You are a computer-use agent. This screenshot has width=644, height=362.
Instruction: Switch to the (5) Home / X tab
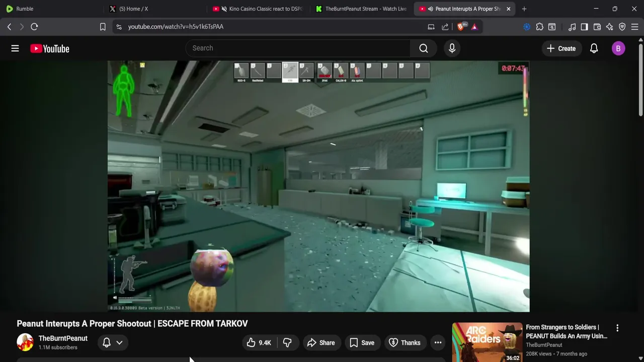(154, 9)
